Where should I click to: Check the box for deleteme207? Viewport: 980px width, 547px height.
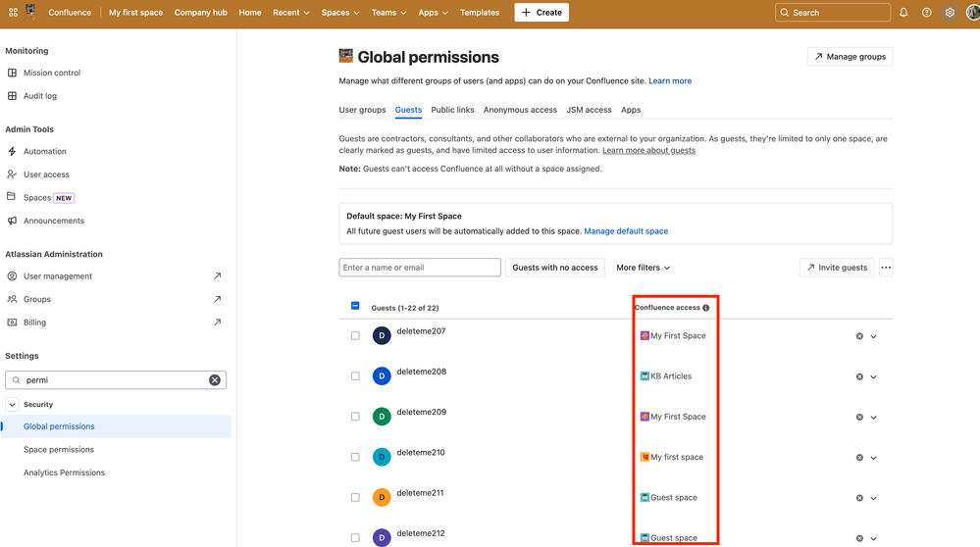click(355, 336)
